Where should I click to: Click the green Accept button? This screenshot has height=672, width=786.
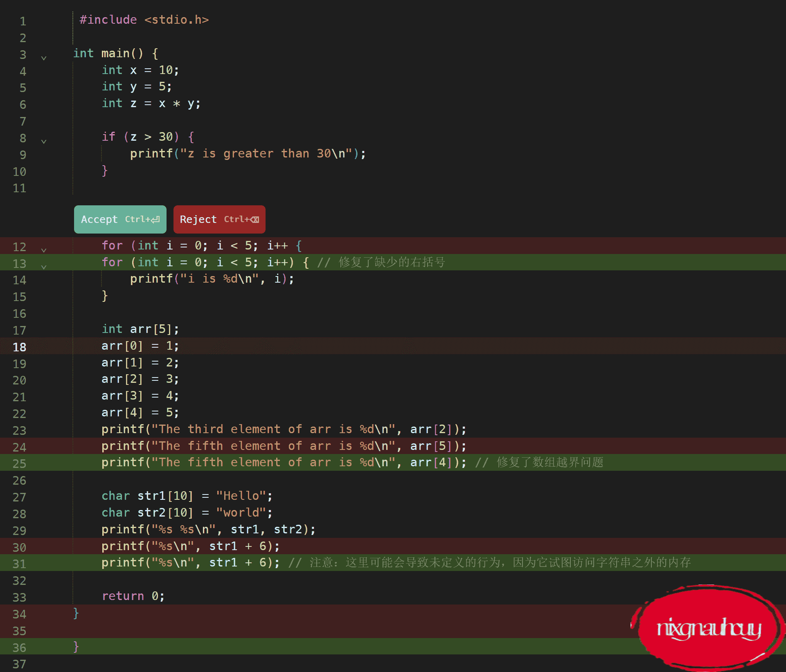(x=120, y=220)
